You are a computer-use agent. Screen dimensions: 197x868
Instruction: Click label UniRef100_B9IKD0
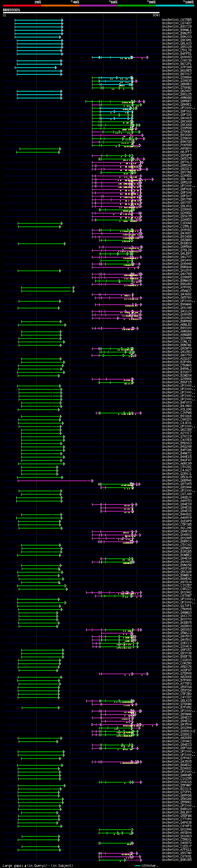pyautogui.click(x=177, y=135)
